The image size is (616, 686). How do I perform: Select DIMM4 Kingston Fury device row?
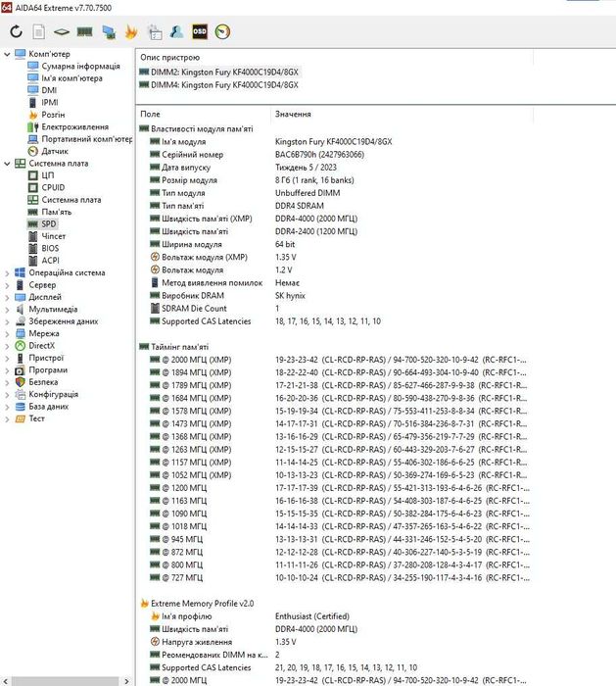coord(219,85)
